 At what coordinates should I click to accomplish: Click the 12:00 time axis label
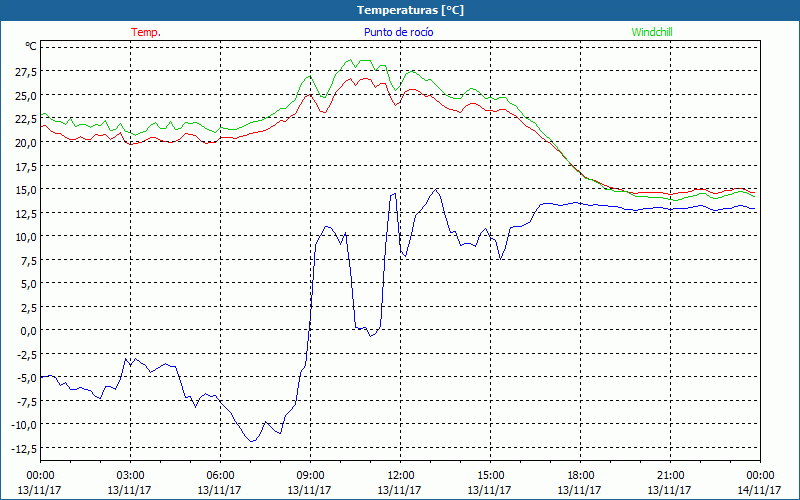tap(401, 476)
